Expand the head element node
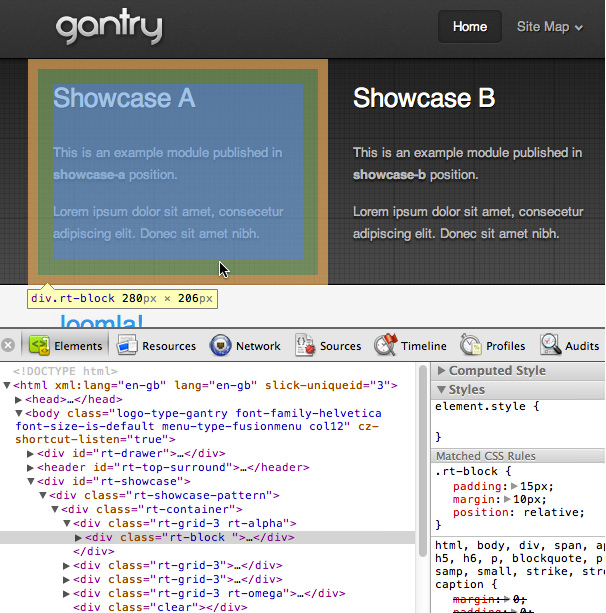Viewport: 606px width, 613px height. click(19, 399)
